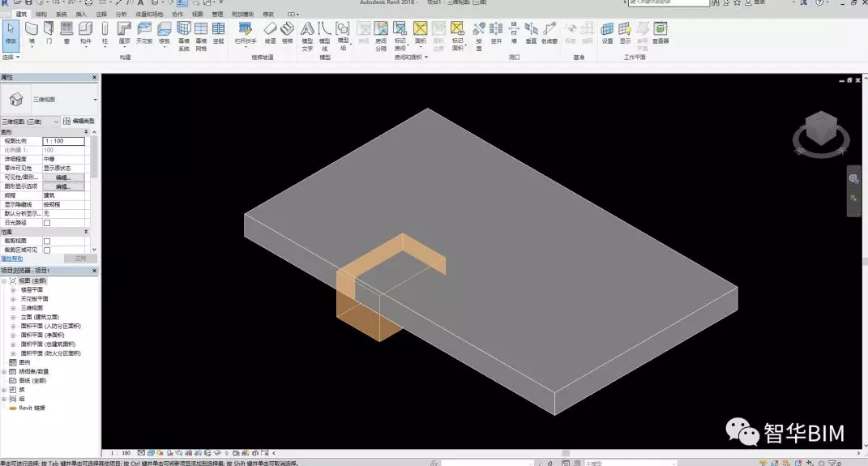This screenshot has height=466, width=868.
Task: Click the 门 (Door) tool icon
Action: pyautogui.click(x=49, y=32)
